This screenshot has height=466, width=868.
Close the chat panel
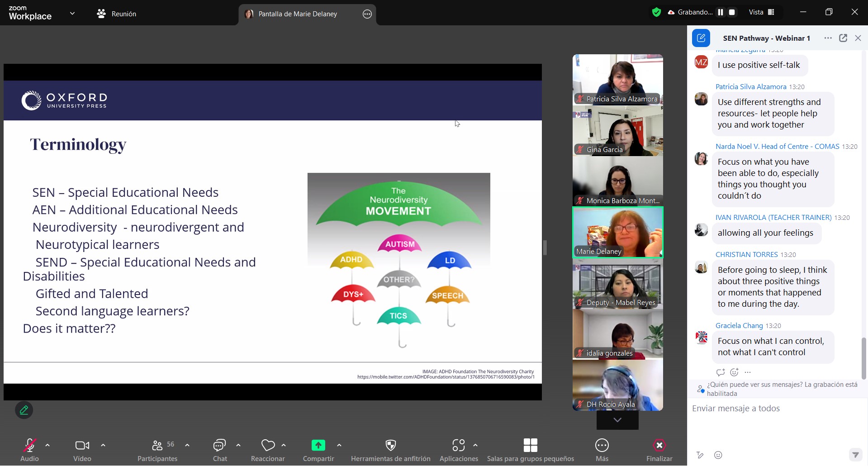tap(858, 38)
